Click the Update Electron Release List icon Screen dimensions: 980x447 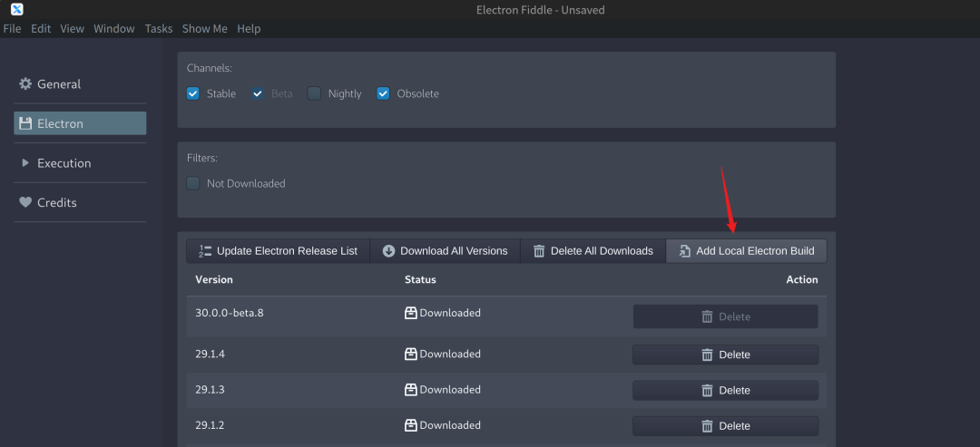(x=205, y=251)
